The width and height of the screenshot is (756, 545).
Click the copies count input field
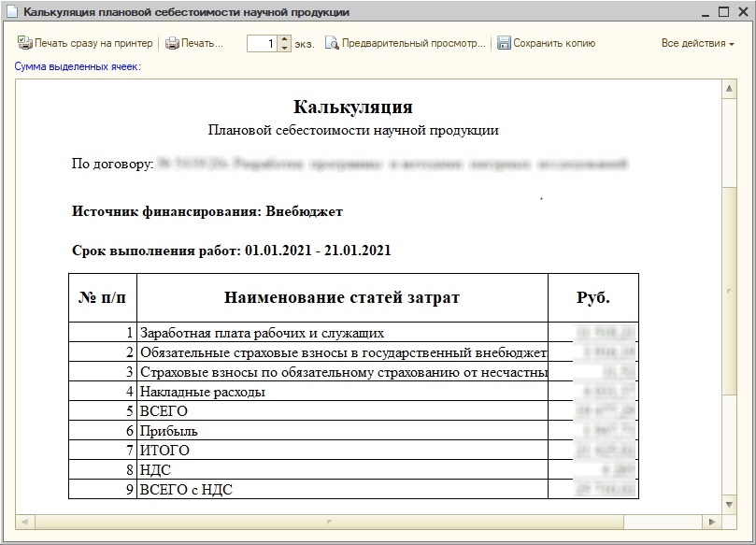(x=262, y=43)
